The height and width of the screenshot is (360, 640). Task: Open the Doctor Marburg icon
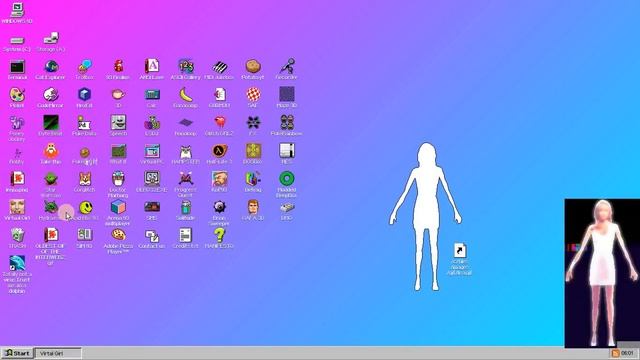[x=118, y=179]
